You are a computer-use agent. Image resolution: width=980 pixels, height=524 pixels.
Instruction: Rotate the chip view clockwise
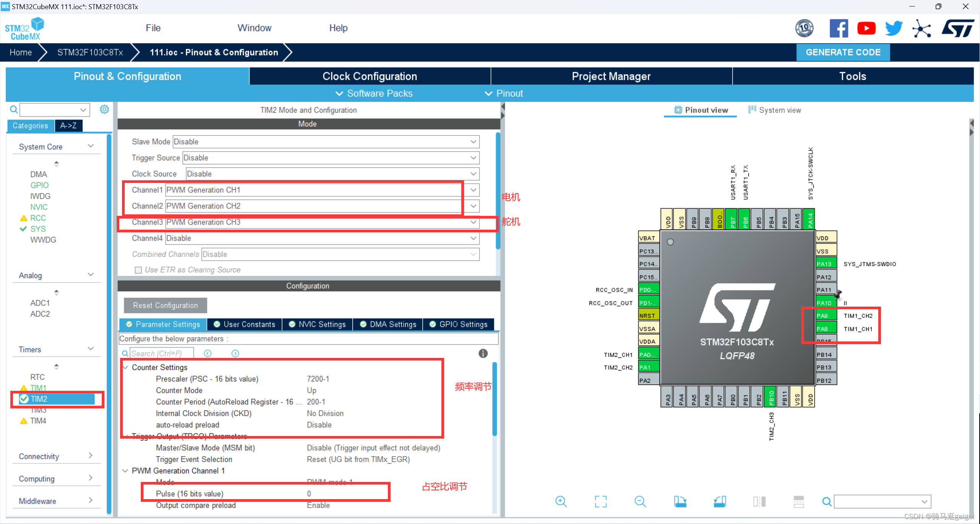pyautogui.click(x=680, y=501)
